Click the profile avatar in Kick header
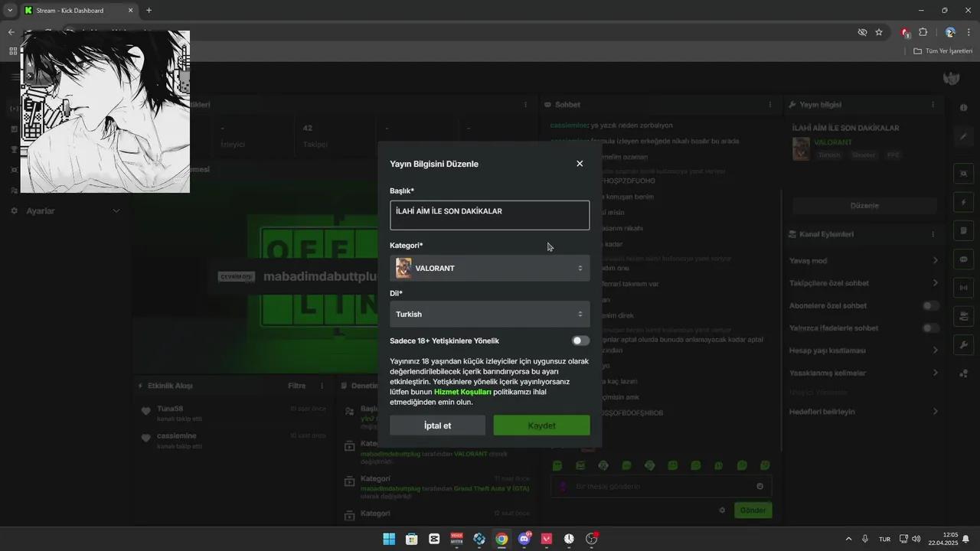Viewport: 980px width, 551px height. pos(951,78)
